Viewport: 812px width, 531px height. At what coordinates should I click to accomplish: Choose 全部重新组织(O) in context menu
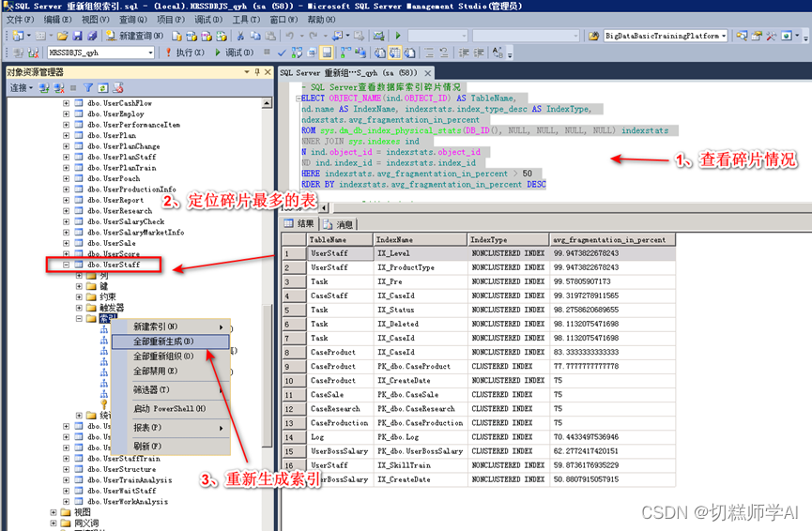pos(171,357)
